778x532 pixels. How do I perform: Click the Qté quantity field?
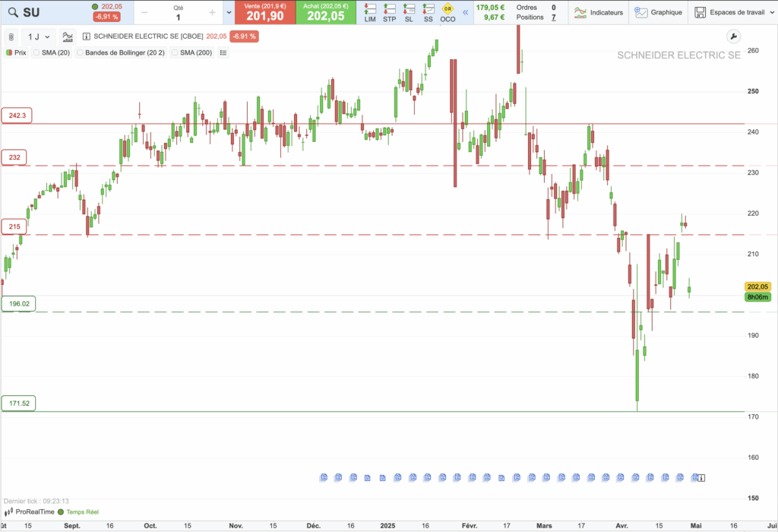coord(178,13)
